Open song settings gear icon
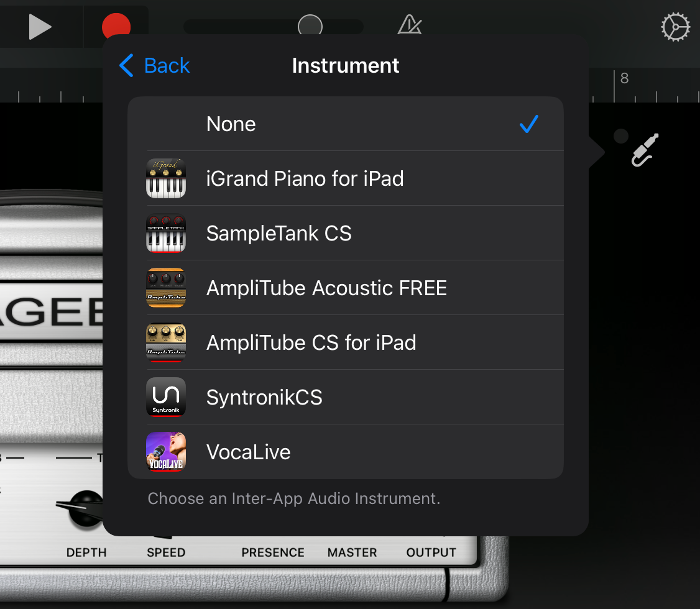Viewport: 700px width, 609px height. click(675, 27)
